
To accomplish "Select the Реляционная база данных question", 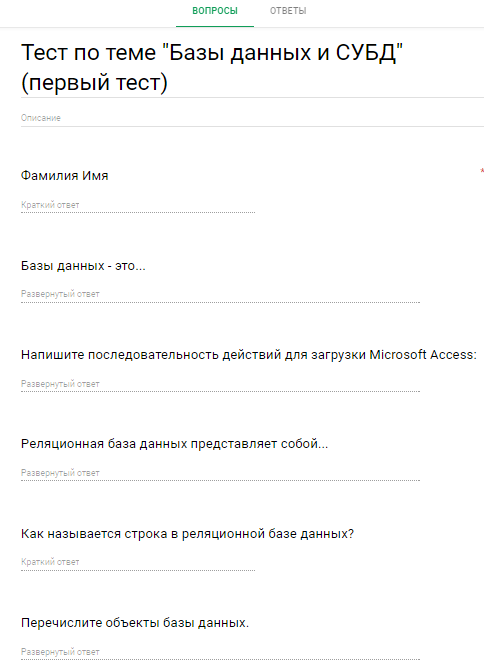I will click(x=174, y=444).
